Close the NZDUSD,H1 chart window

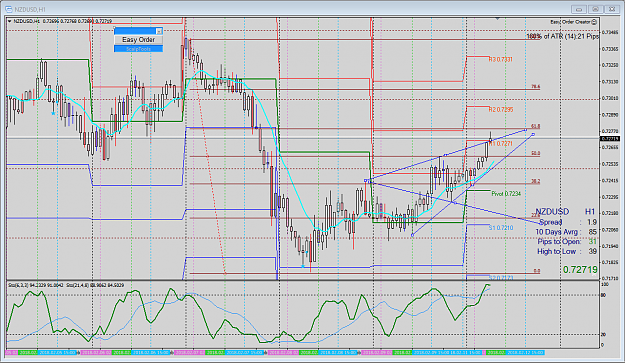pos(612,9)
